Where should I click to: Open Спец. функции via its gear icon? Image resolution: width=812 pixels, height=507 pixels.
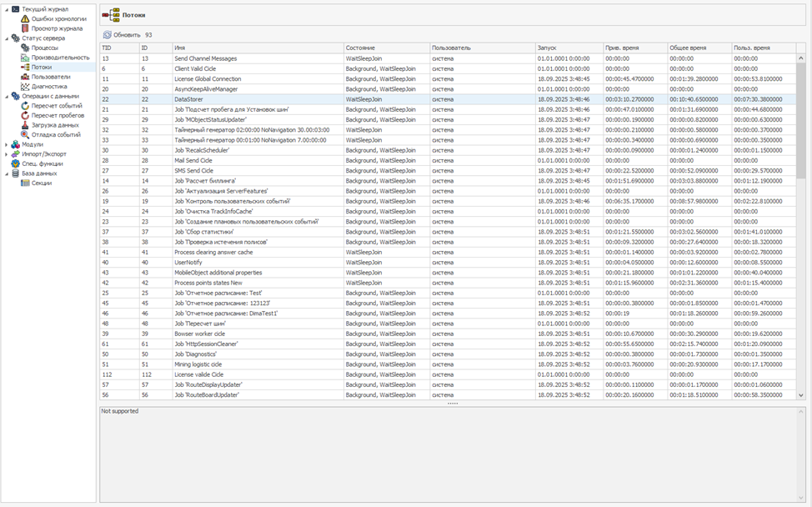[15, 163]
